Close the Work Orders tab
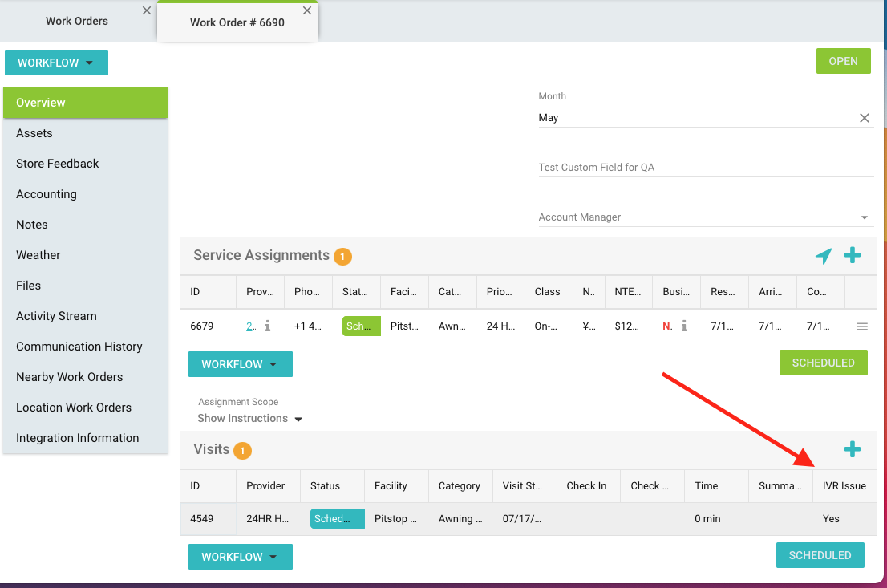 click(x=146, y=10)
